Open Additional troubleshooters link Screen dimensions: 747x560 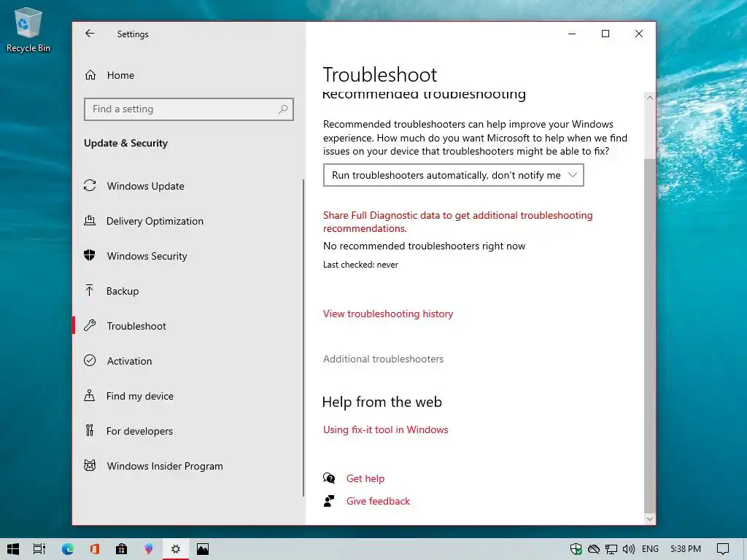pyautogui.click(x=383, y=359)
